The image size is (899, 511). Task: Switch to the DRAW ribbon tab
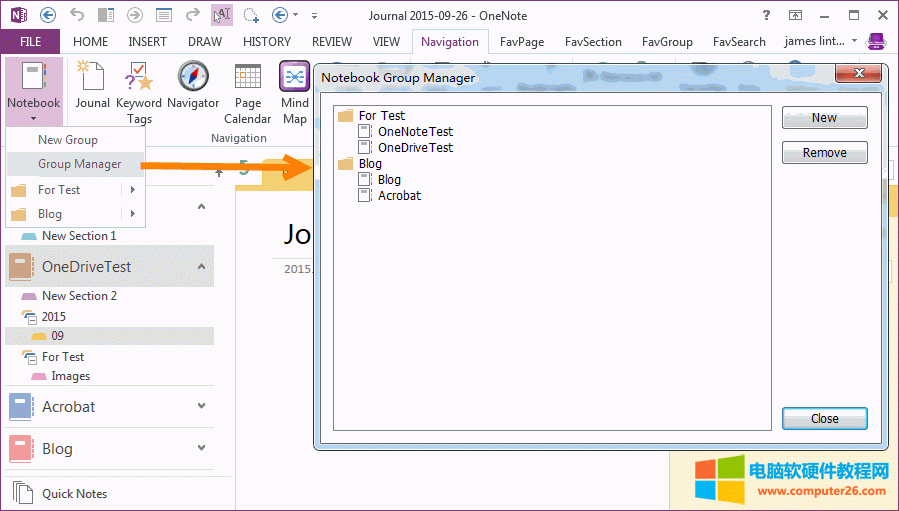click(x=203, y=42)
